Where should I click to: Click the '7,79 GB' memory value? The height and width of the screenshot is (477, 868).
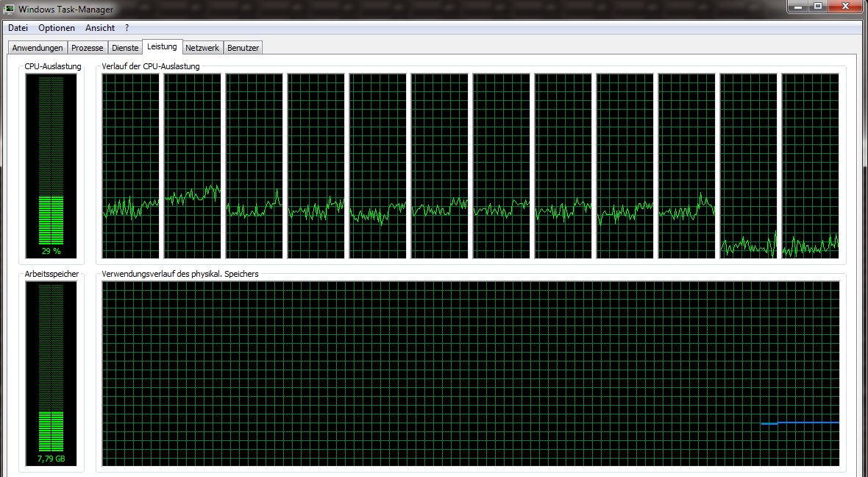(51, 459)
